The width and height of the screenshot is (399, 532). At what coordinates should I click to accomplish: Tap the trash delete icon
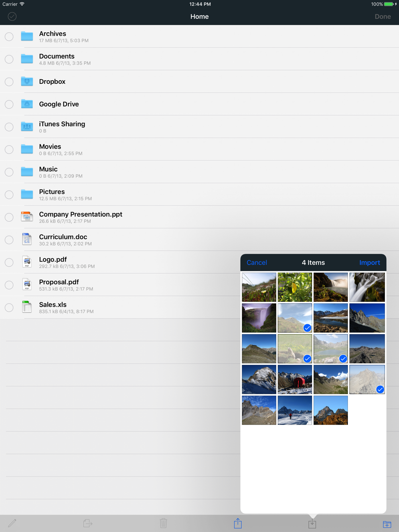pyautogui.click(x=163, y=523)
